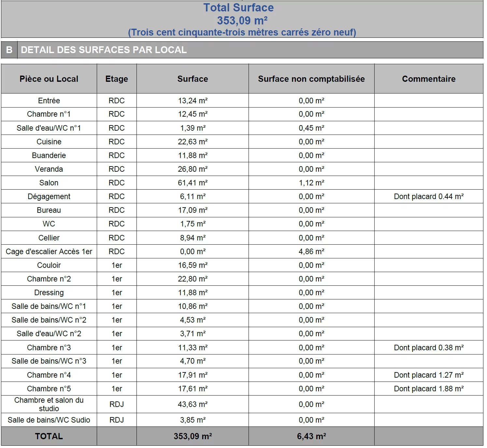Image resolution: width=487 pixels, height=448 pixels.
Task: Select the 'Veranda' cell
Action: click(49, 169)
